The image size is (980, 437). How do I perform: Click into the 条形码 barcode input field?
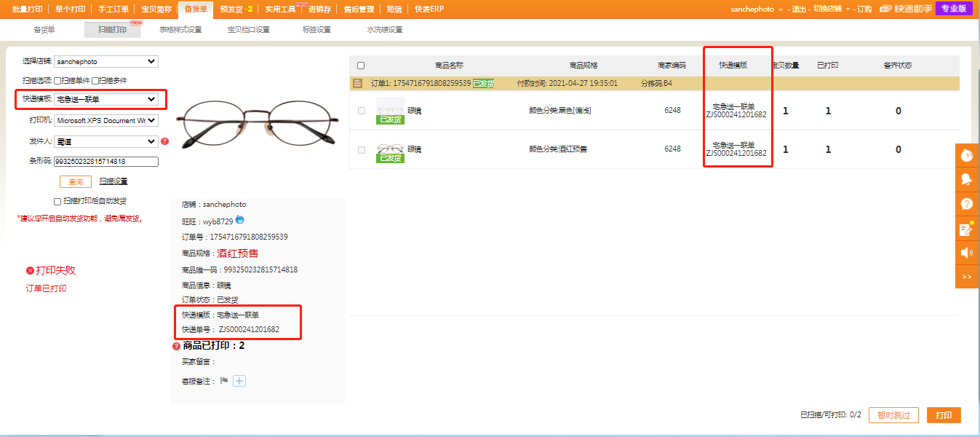click(x=106, y=162)
